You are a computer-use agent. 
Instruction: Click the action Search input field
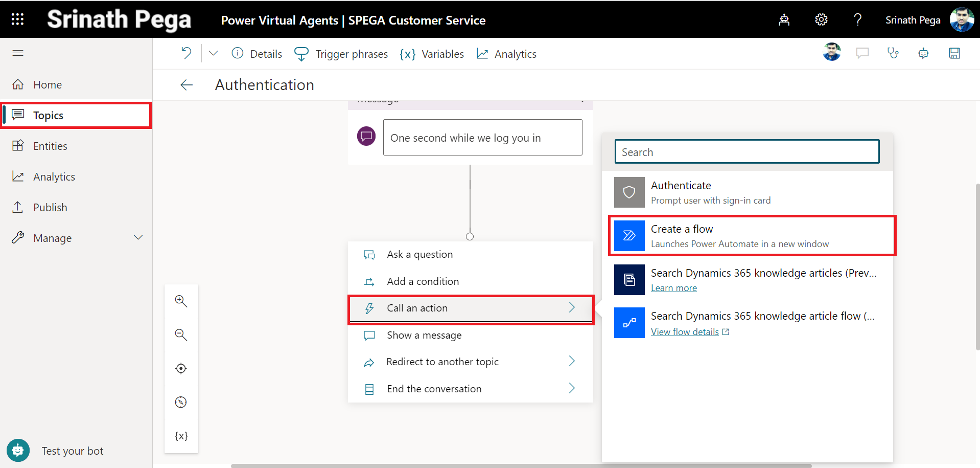pyautogui.click(x=746, y=152)
